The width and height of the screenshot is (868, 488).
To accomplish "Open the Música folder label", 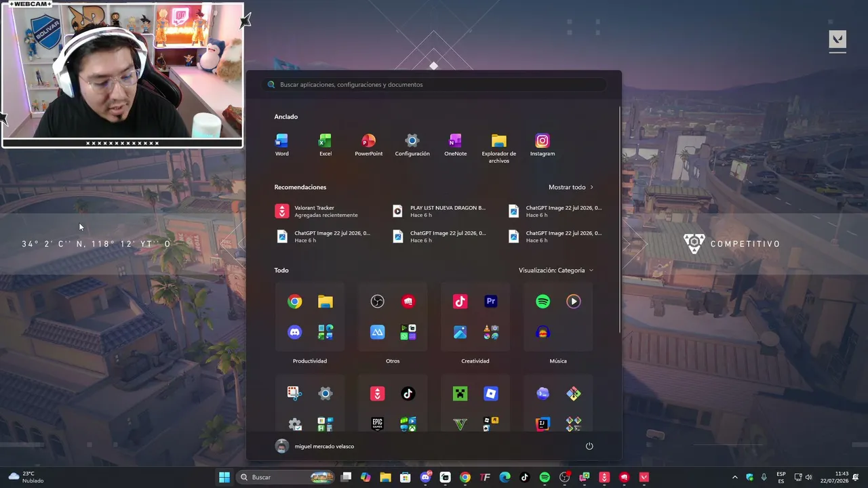I will click(x=558, y=361).
